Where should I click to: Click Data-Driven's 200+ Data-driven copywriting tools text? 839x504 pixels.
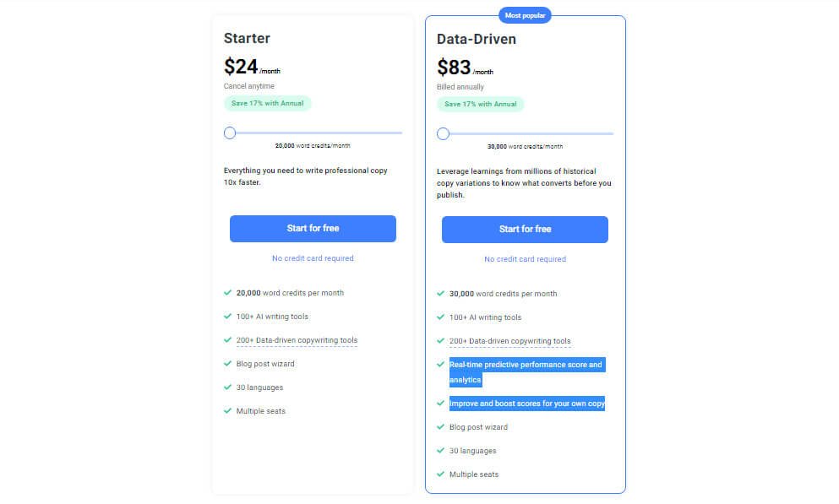click(509, 341)
